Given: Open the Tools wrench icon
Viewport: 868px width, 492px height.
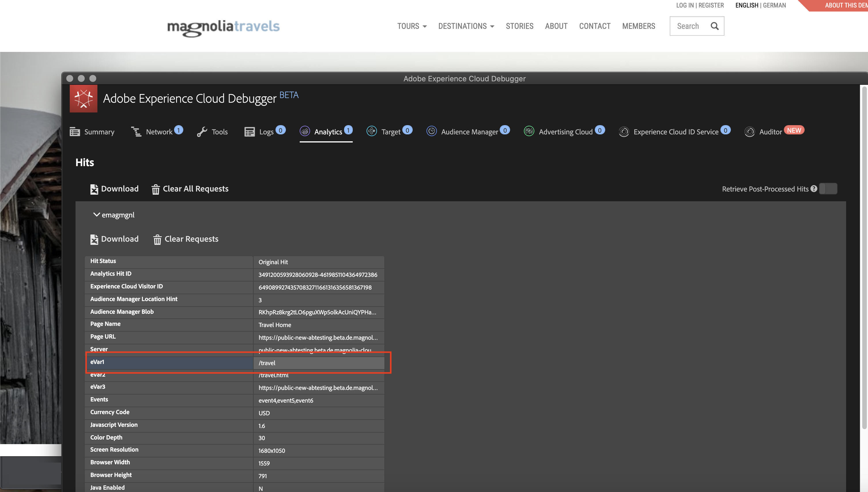Looking at the screenshot, I should 202,132.
